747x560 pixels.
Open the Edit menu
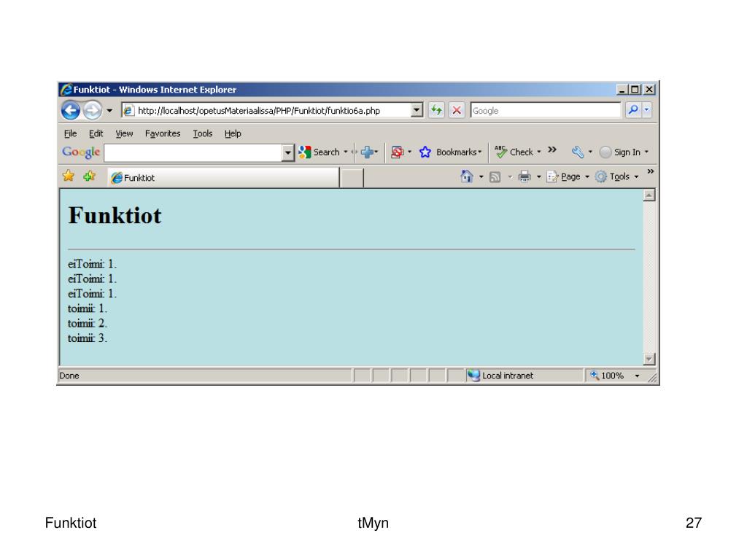(96, 134)
